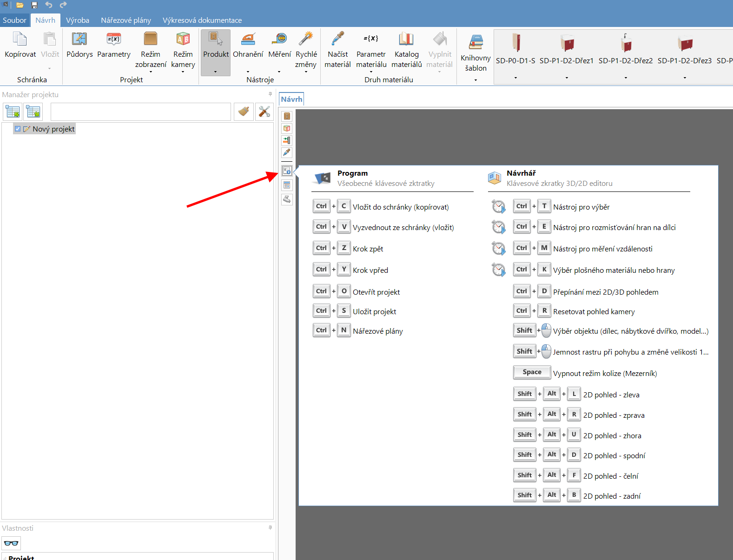Expand the Produkt dropdown arrow
The image size is (733, 560).
[x=215, y=72]
